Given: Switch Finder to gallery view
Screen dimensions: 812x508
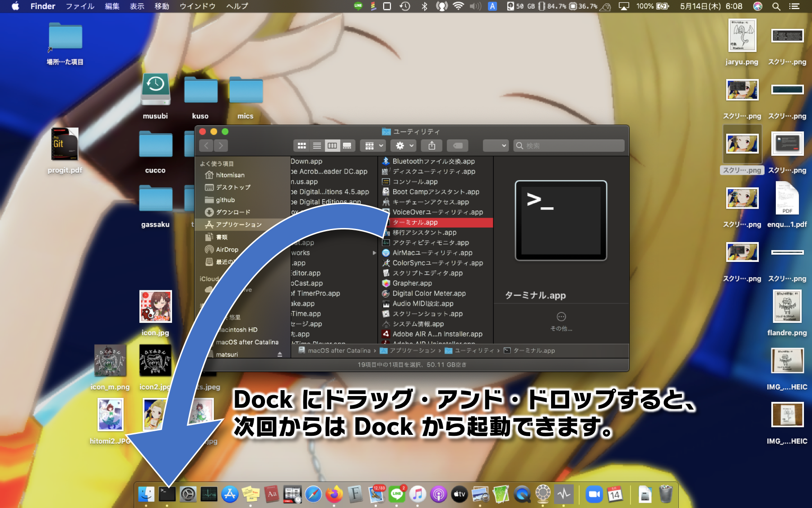Looking at the screenshot, I should 347,145.
